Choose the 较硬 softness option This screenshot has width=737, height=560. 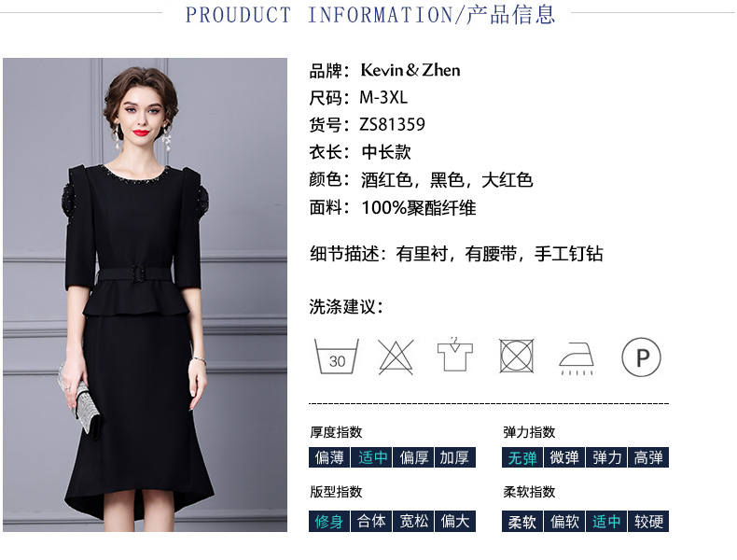(x=648, y=522)
